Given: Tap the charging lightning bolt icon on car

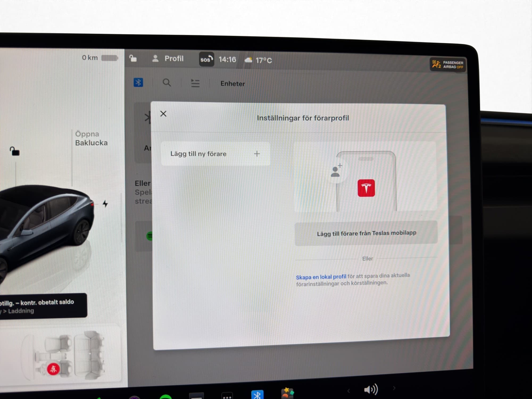Looking at the screenshot, I should coord(105,204).
